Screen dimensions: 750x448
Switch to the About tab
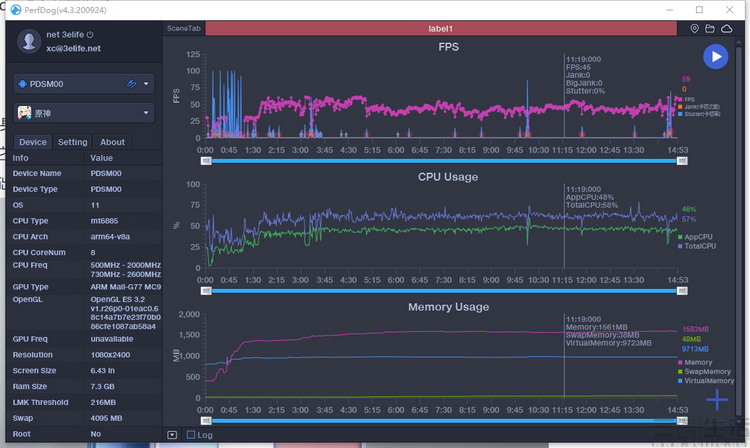(x=112, y=142)
